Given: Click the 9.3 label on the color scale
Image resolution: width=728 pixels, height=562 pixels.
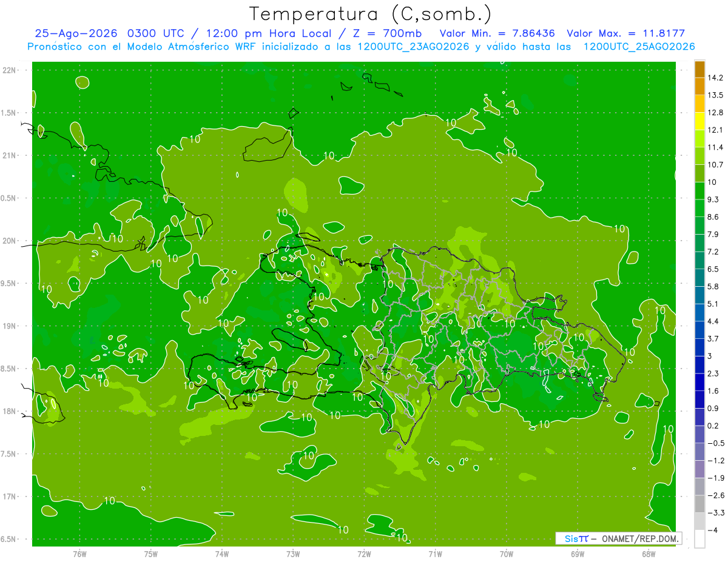Looking at the screenshot, I should pyautogui.click(x=713, y=199).
